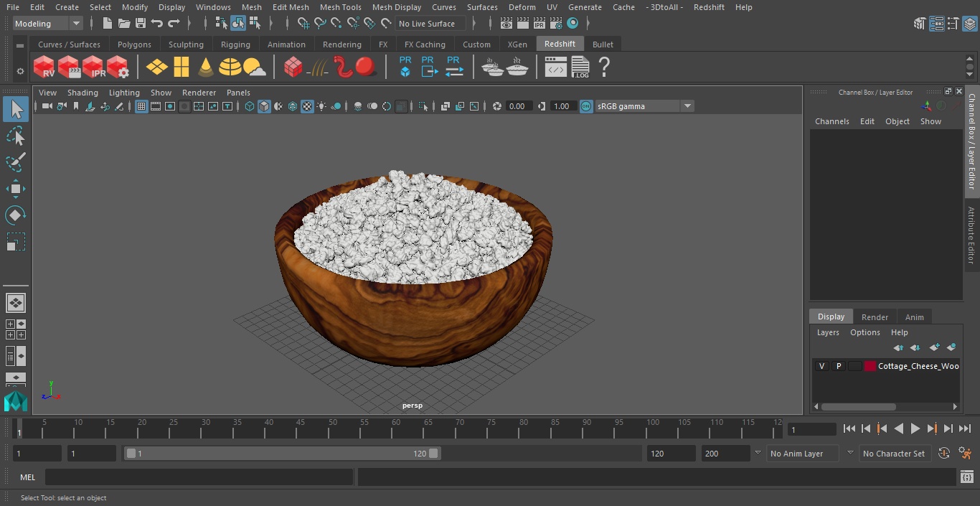Screen dimensions: 980x506
Task: Toggle use all lights viewport icon
Action: point(321,106)
